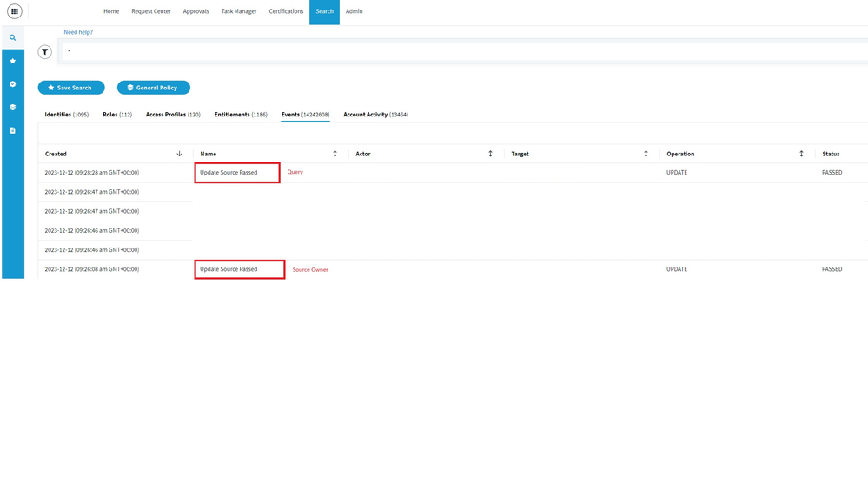Open the Request Center menu
This screenshot has width=868, height=482.
pos(151,11)
